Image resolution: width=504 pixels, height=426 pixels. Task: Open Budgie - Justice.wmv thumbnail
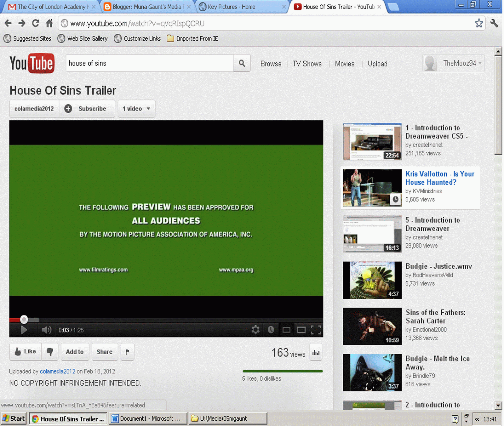tap(372, 280)
